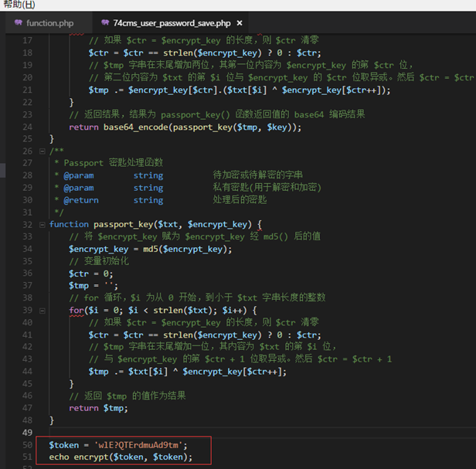Click the PHP icon on function.php tab
Viewport: 476px width, 469px height.
click(x=19, y=22)
